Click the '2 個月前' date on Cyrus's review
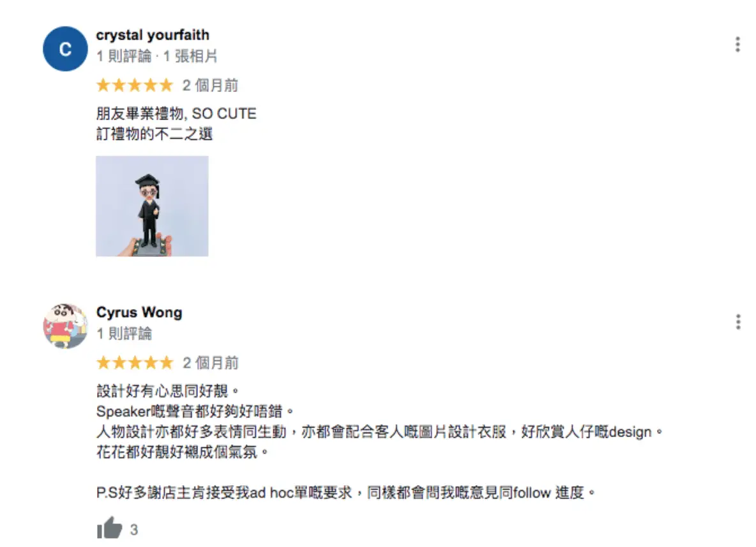The image size is (756, 547). point(210,363)
